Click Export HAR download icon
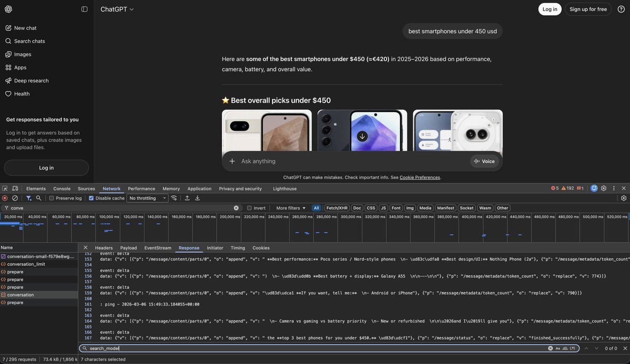This screenshot has width=630, height=364. (197, 198)
